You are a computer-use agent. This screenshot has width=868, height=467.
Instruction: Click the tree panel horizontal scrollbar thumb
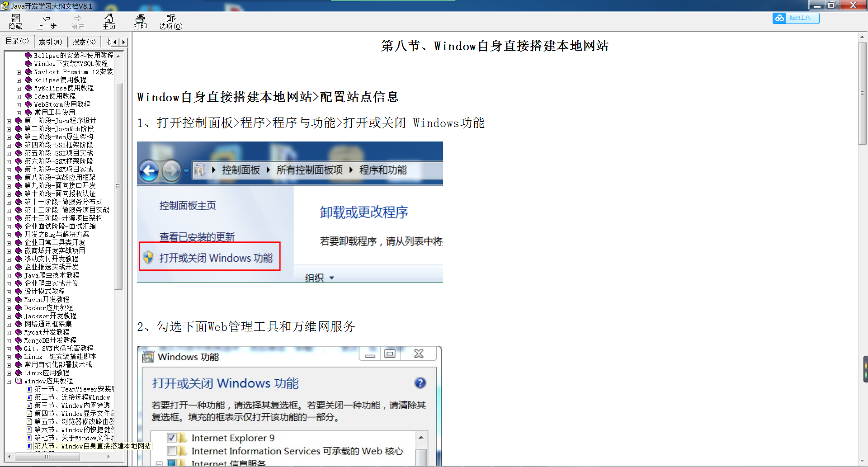click(x=47, y=457)
